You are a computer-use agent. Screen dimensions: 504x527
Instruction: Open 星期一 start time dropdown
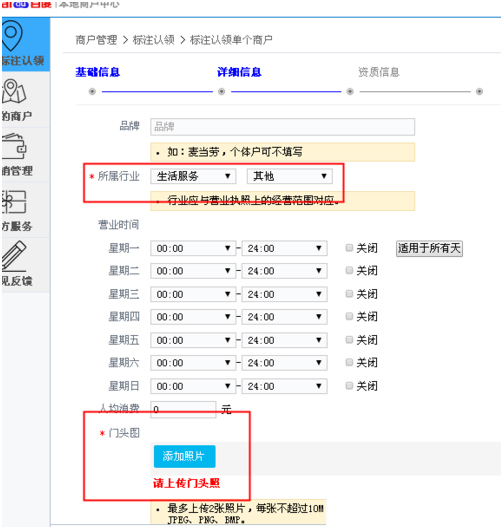[193, 248]
